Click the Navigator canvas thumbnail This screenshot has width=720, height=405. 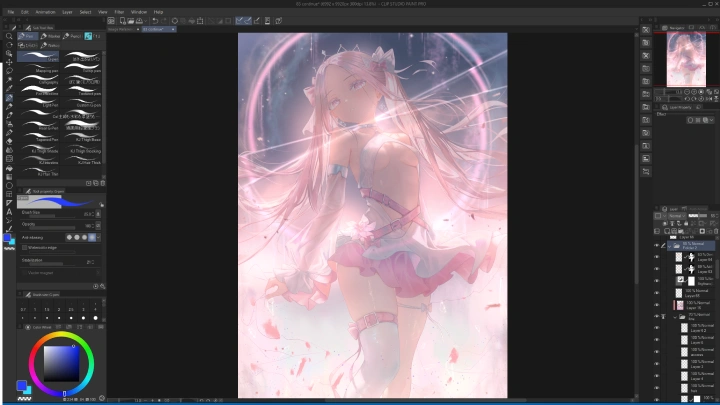686,59
